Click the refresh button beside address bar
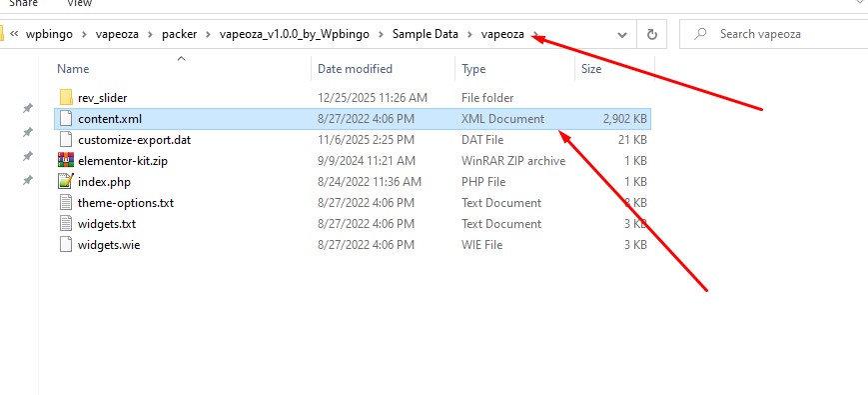This screenshot has height=395, width=868. [x=651, y=34]
